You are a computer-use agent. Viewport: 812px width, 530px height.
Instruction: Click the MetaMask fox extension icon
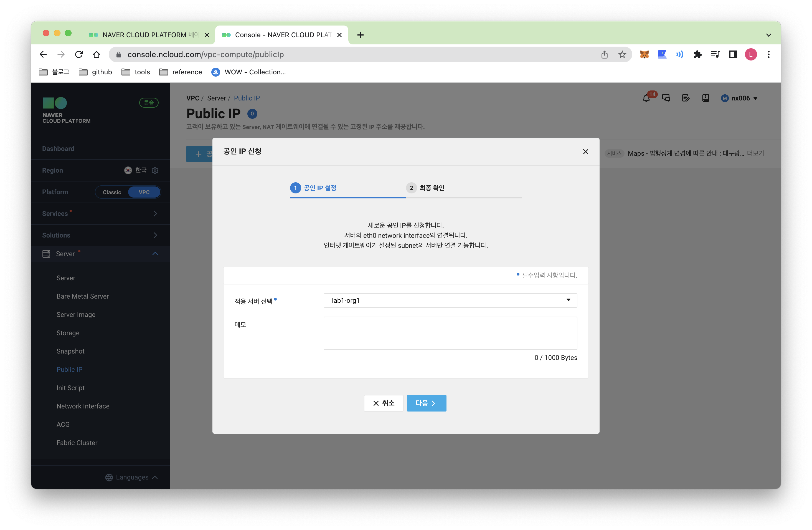[644, 54]
